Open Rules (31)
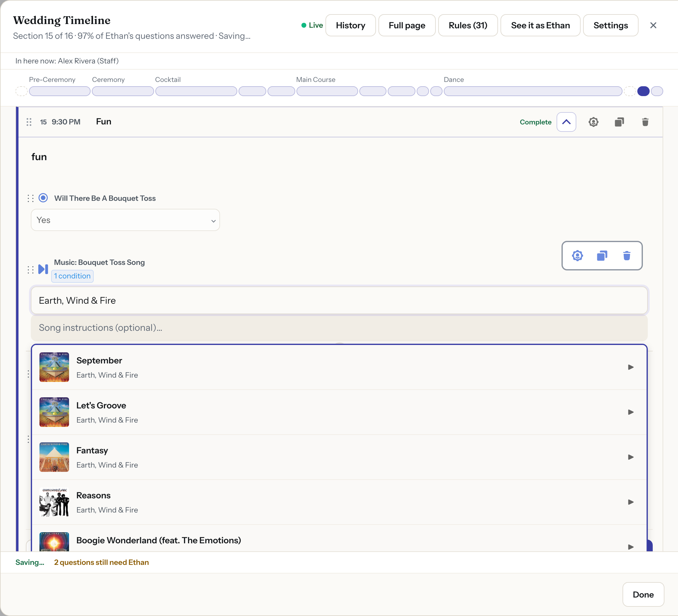Viewport: 678px width, 616px height. (468, 25)
